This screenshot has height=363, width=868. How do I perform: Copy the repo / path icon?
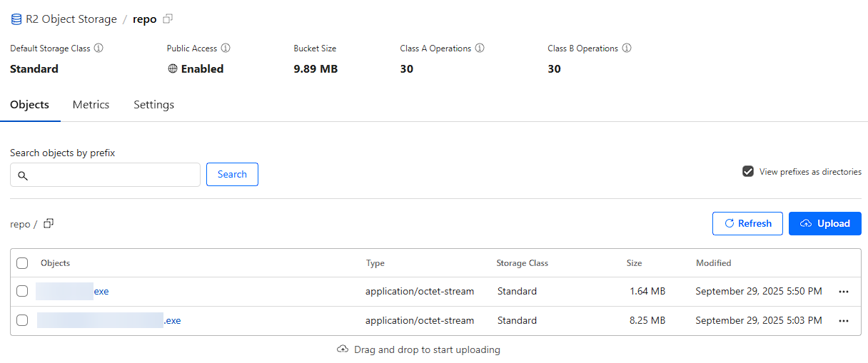click(x=49, y=224)
